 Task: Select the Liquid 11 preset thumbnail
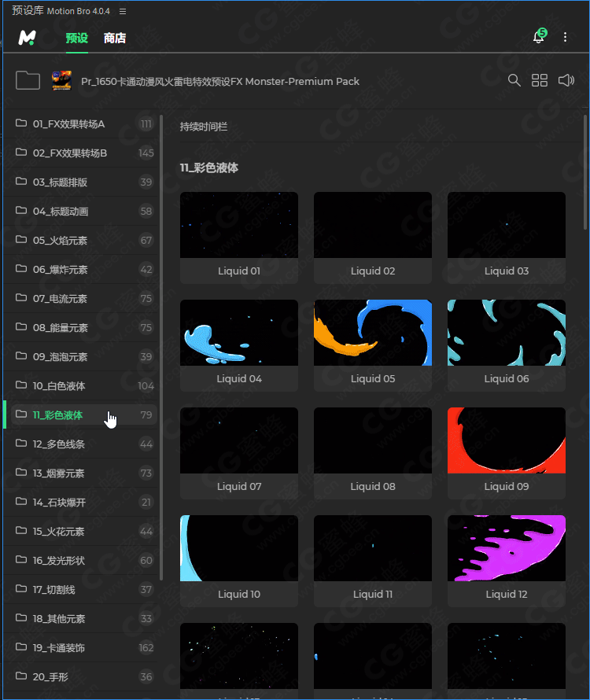(373, 548)
